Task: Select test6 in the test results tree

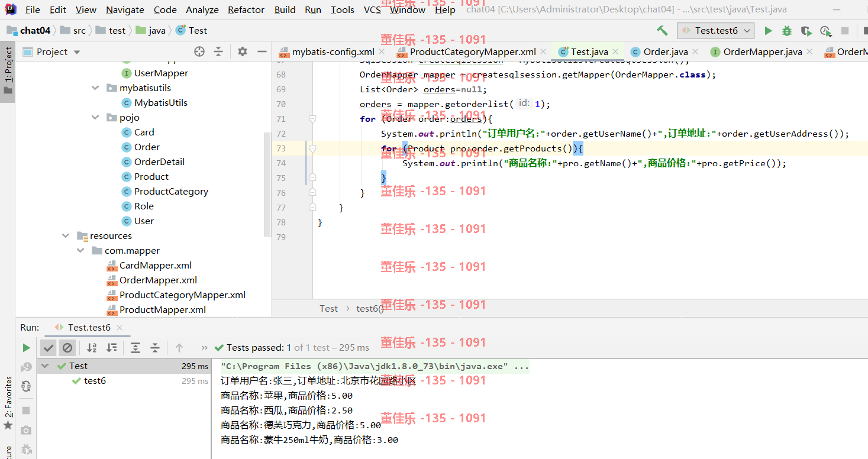Action: [x=95, y=381]
